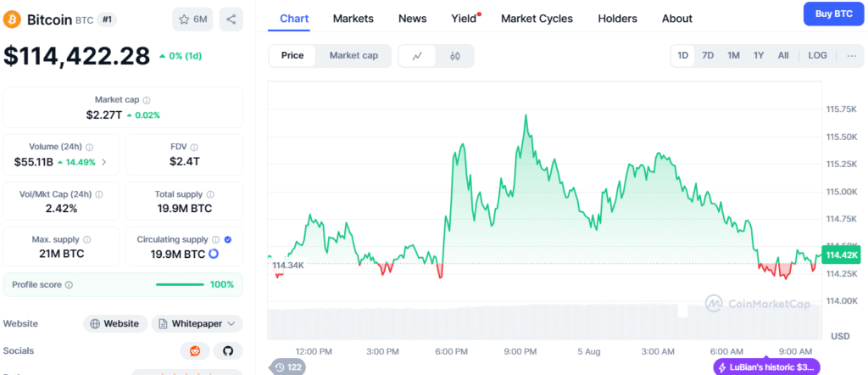Click the $114,422.28 price text

pyautogui.click(x=76, y=56)
